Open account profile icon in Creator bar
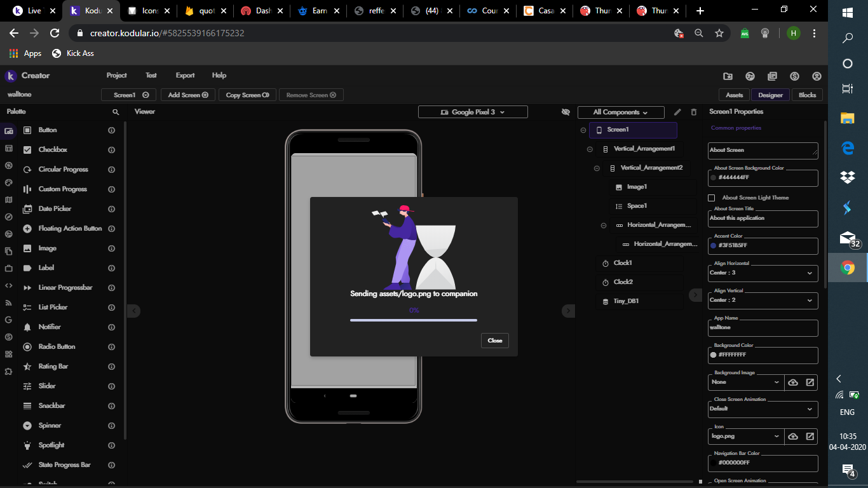 pyautogui.click(x=817, y=76)
